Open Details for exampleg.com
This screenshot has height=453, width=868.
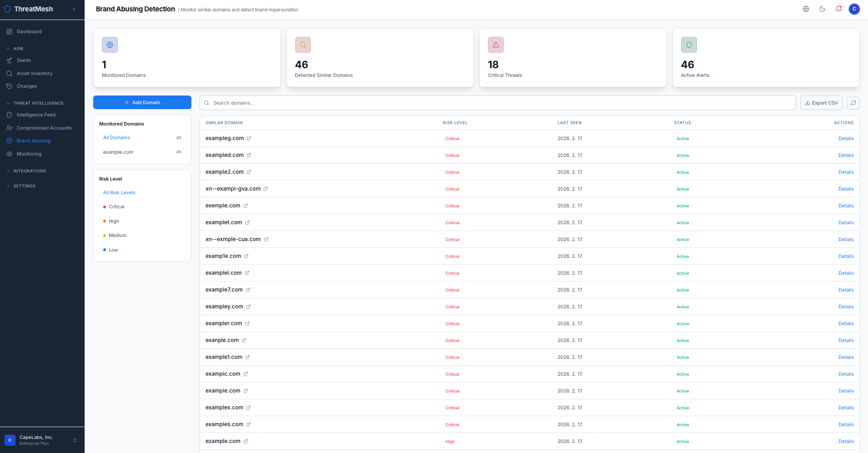click(846, 138)
